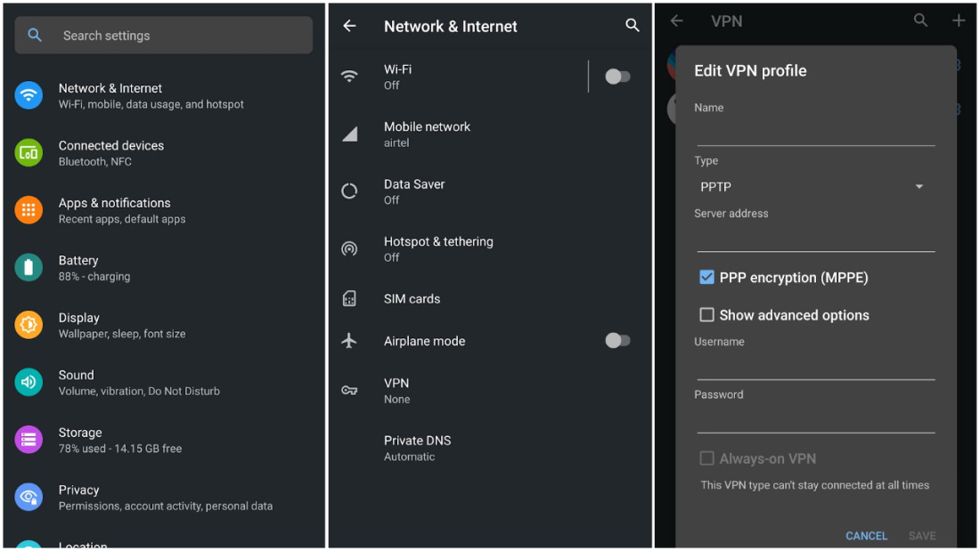Tap the teal Battery icon
The height and width of the screenshot is (551, 980).
tap(29, 268)
